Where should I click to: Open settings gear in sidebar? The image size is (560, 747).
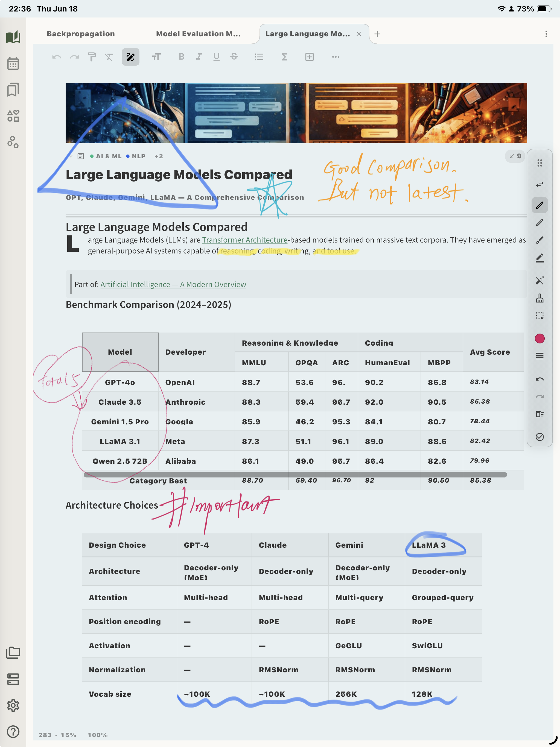tap(13, 705)
